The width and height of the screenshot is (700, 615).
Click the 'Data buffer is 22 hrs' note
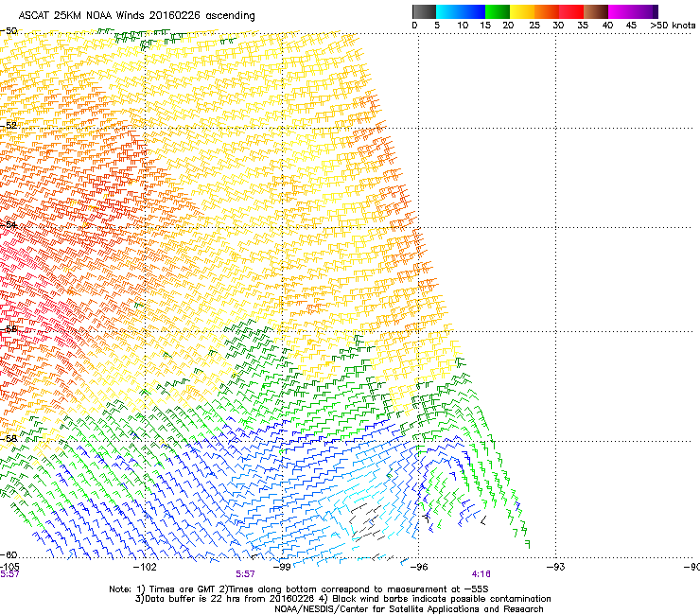[x=342, y=599]
